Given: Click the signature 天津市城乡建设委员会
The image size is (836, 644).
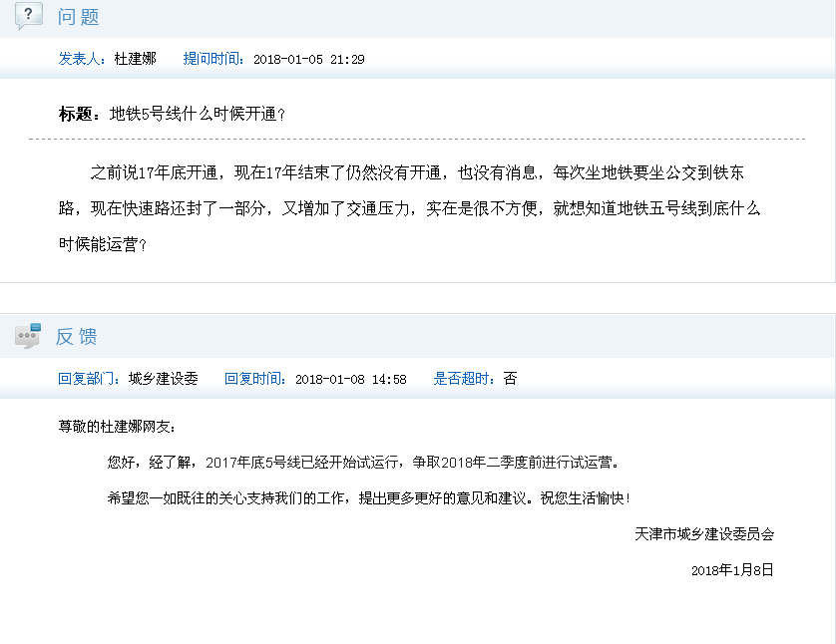Looking at the screenshot, I should (704, 534).
